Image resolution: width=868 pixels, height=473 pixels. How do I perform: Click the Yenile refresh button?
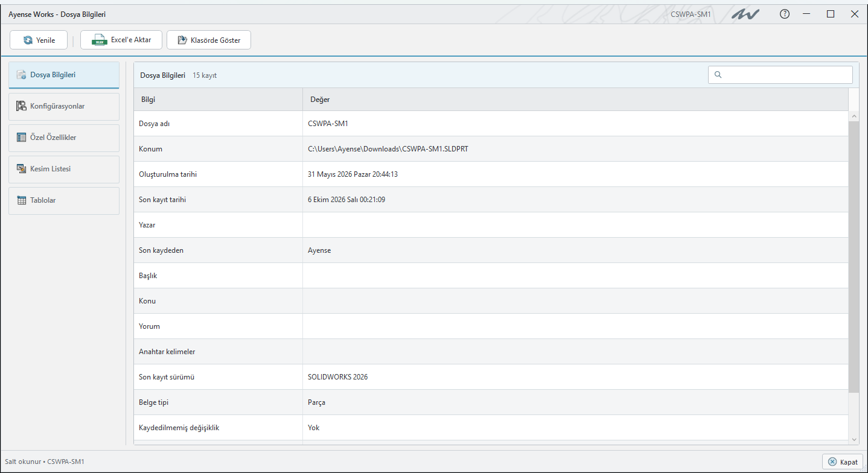coord(39,40)
